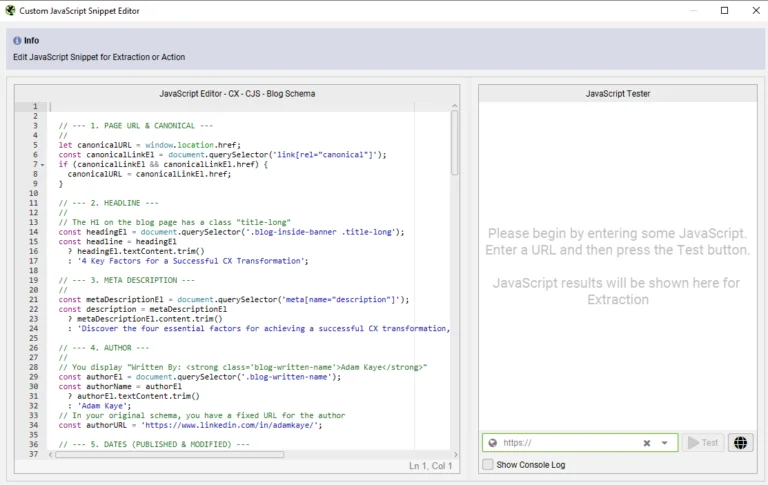Enable the Show Console Log checkbox

tap(488, 465)
